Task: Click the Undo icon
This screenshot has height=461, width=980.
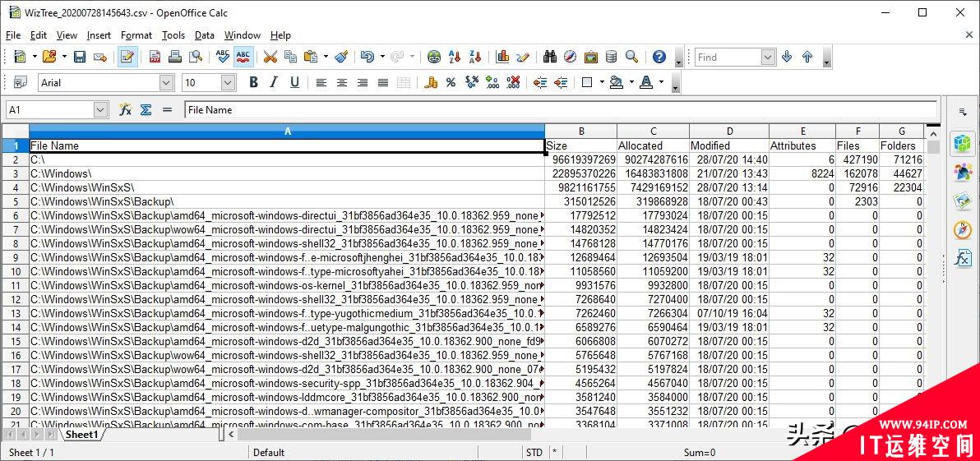Action: (x=367, y=57)
